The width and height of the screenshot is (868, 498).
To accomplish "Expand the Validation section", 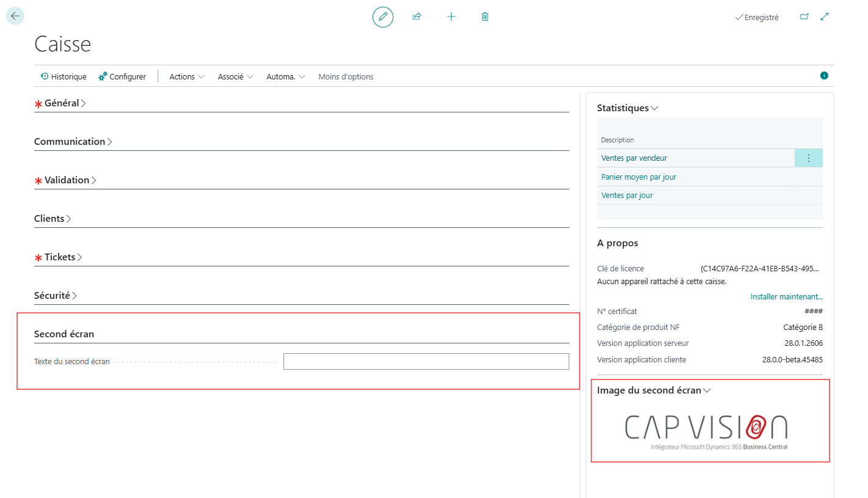I will point(70,180).
